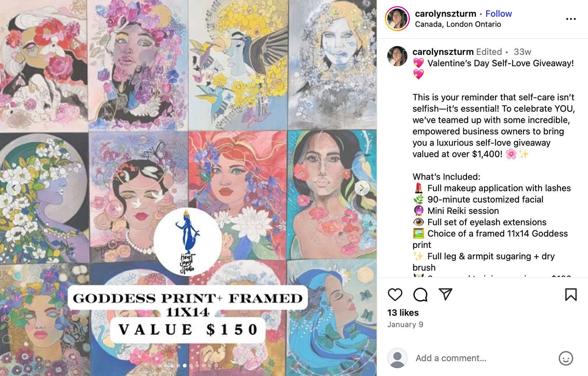588x376 pixels.
Task: Click the January 9 timestamp
Action: tap(406, 324)
